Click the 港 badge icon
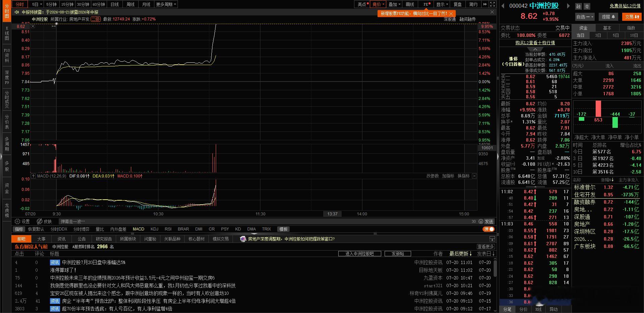 tap(587, 6)
